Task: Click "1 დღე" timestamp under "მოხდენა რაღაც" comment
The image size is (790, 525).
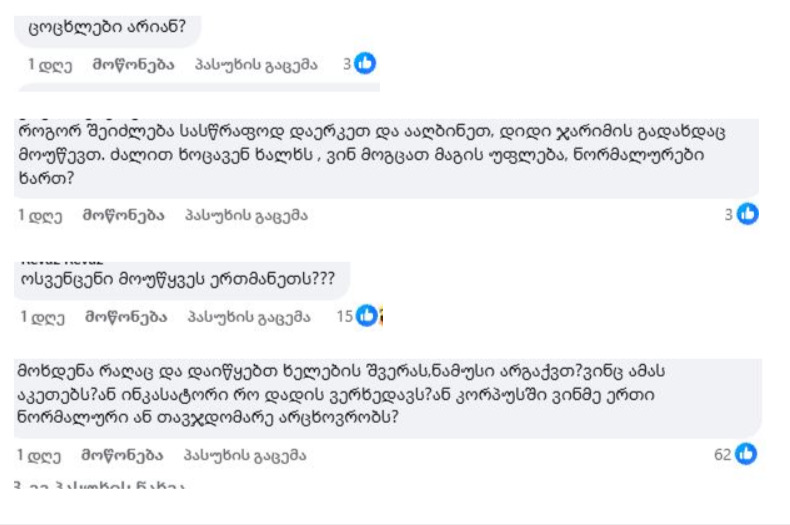Action: 39,455
